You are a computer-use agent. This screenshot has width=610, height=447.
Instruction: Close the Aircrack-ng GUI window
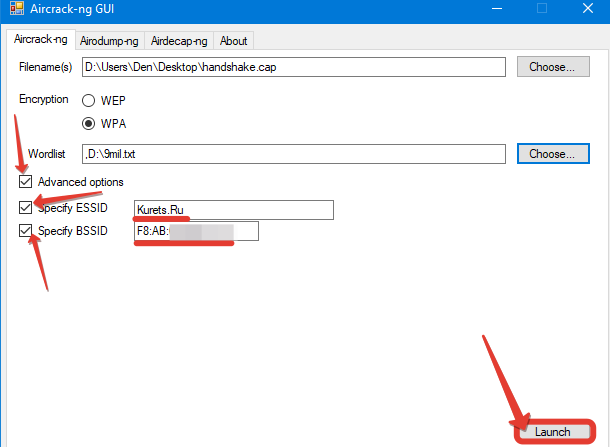(x=588, y=8)
